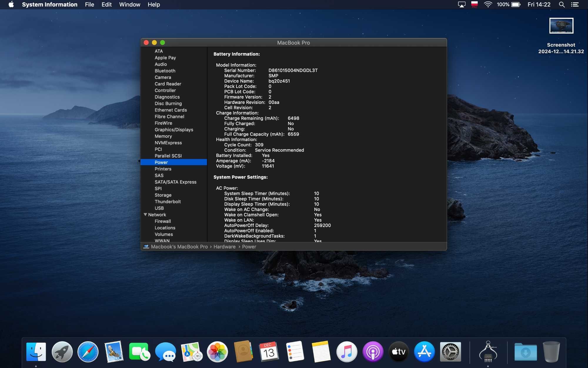Select Graphics/Displays in the sidebar
Image resolution: width=588 pixels, height=368 pixels.
pos(174,130)
